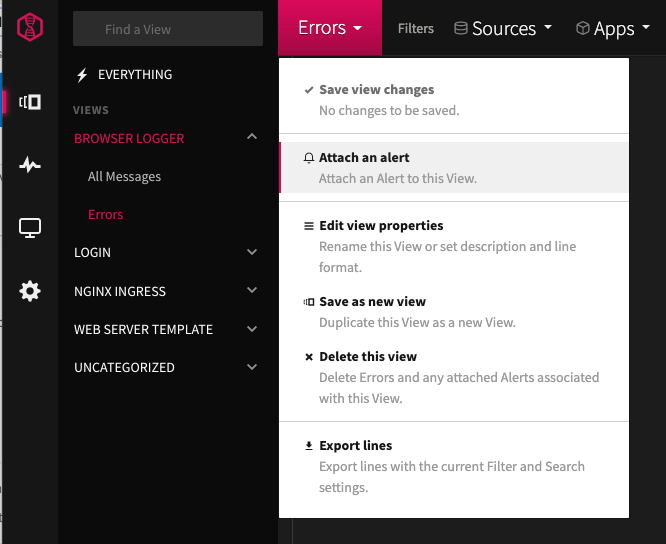Image resolution: width=666 pixels, height=544 pixels.
Task: Choose Delete this view entry
Action: click(x=454, y=377)
